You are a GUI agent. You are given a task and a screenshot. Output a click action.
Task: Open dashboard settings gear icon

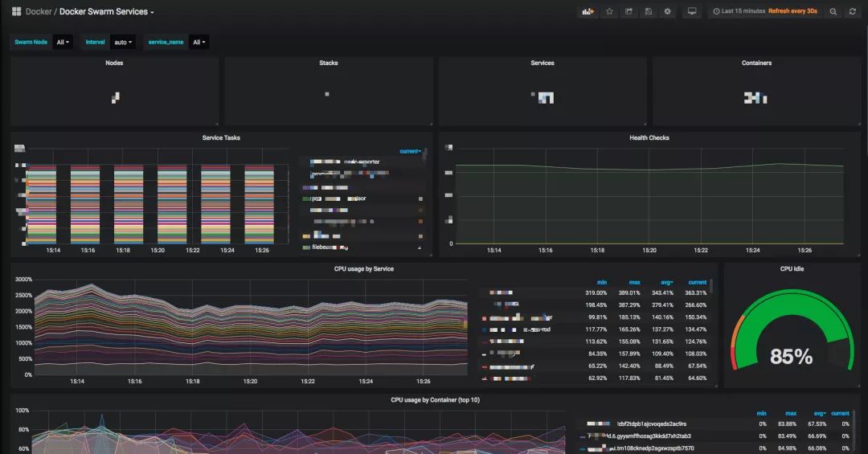(668, 11)
